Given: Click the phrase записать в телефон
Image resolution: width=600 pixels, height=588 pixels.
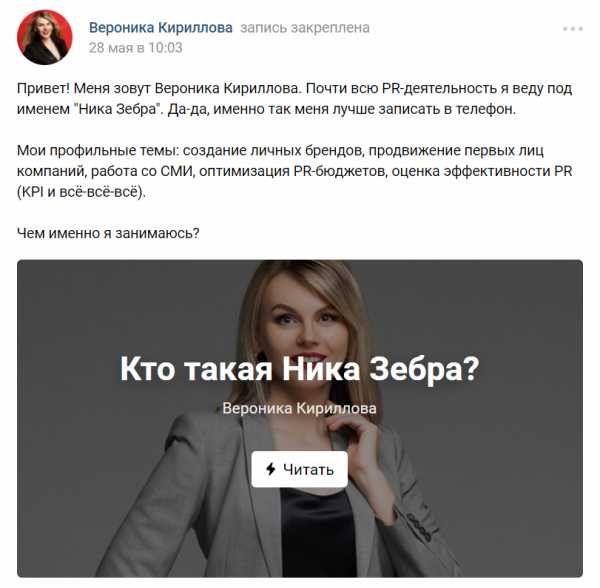Looking at the screenshot, I should [x=447, y=109].
